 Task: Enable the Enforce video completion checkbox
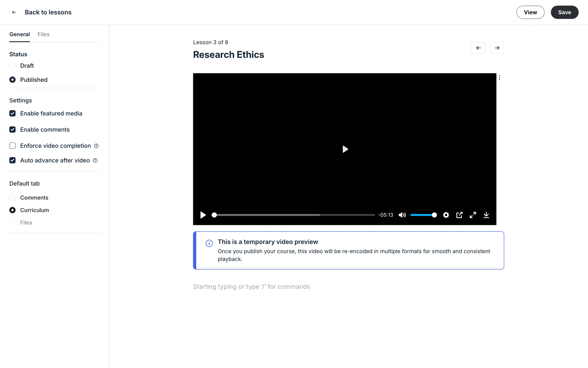(13, 146)
